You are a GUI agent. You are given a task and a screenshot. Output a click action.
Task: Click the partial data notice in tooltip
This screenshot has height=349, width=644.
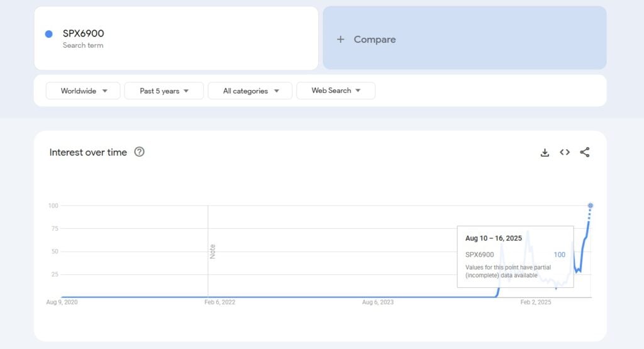point(508,272)
